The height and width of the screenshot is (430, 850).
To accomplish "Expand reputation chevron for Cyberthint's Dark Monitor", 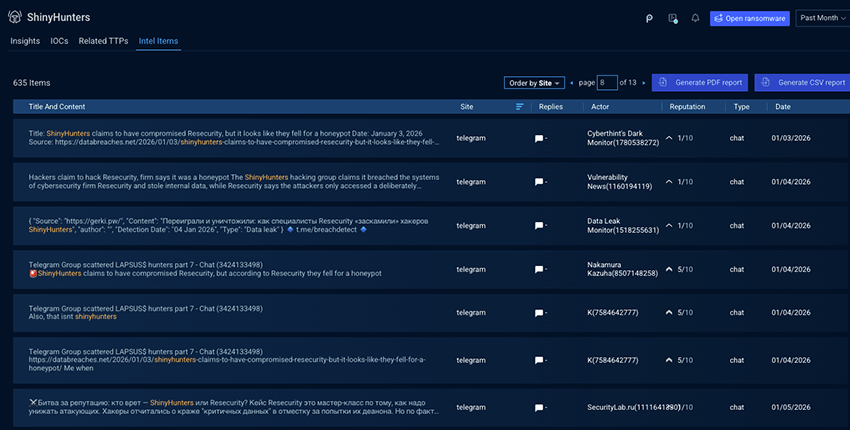I will 669,138.
